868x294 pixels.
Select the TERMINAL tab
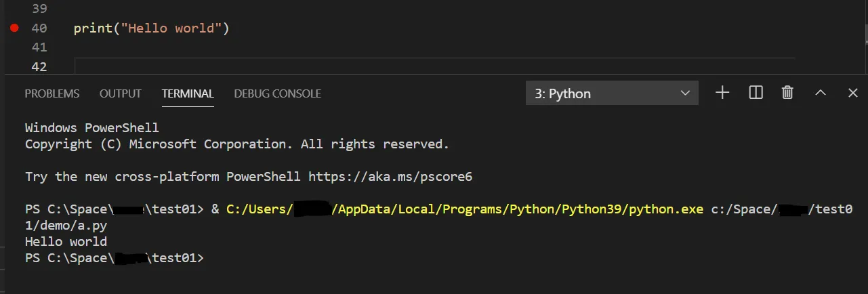click(x=188, y=93)
